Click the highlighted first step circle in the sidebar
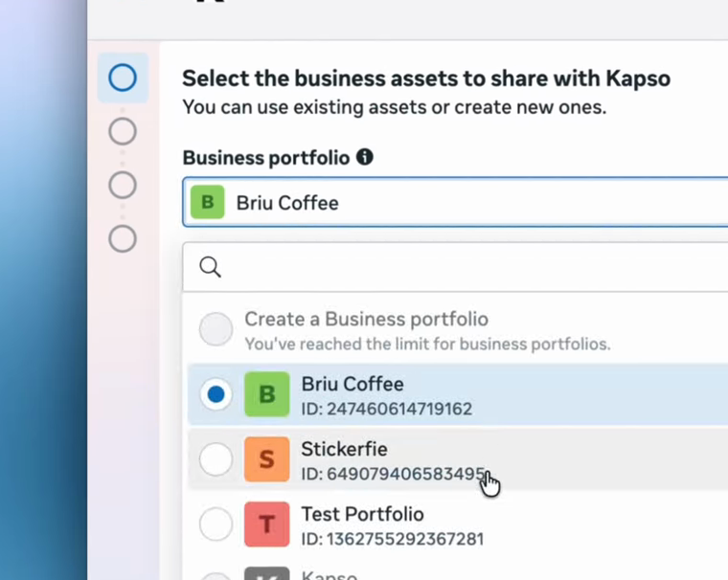The width and height of the screenshot is (728, 580). coord(123,78)
